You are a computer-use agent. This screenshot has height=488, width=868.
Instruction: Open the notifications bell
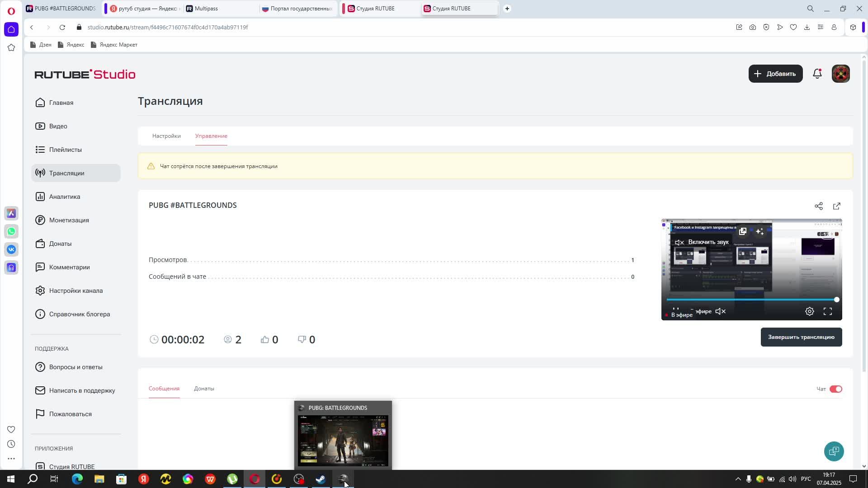tap(817, 74)
